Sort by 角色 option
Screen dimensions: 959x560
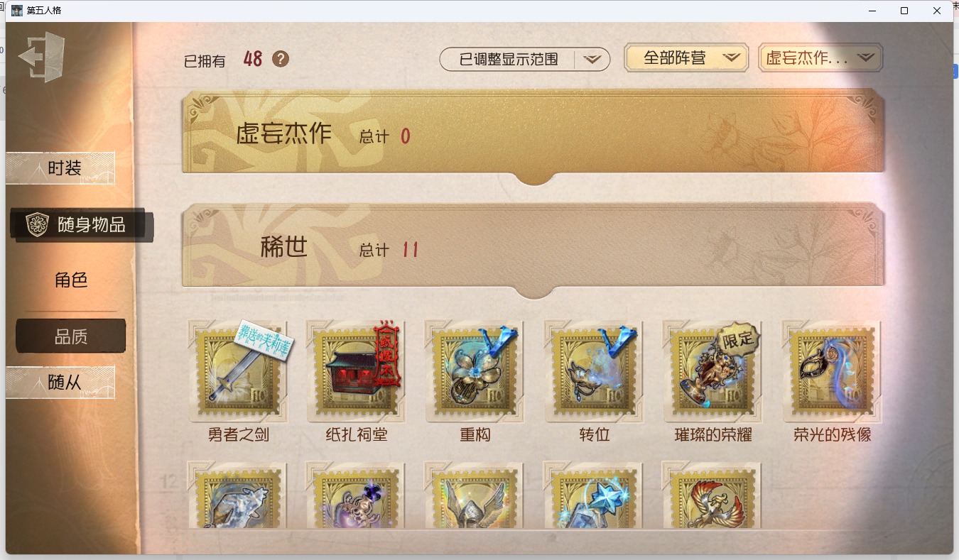coord(71,280)
